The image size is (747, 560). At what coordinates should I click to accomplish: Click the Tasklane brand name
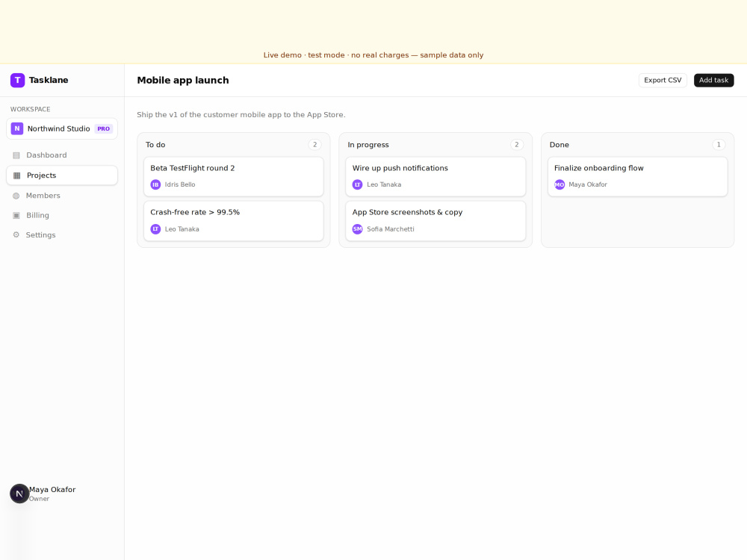(x=48, y=80)
